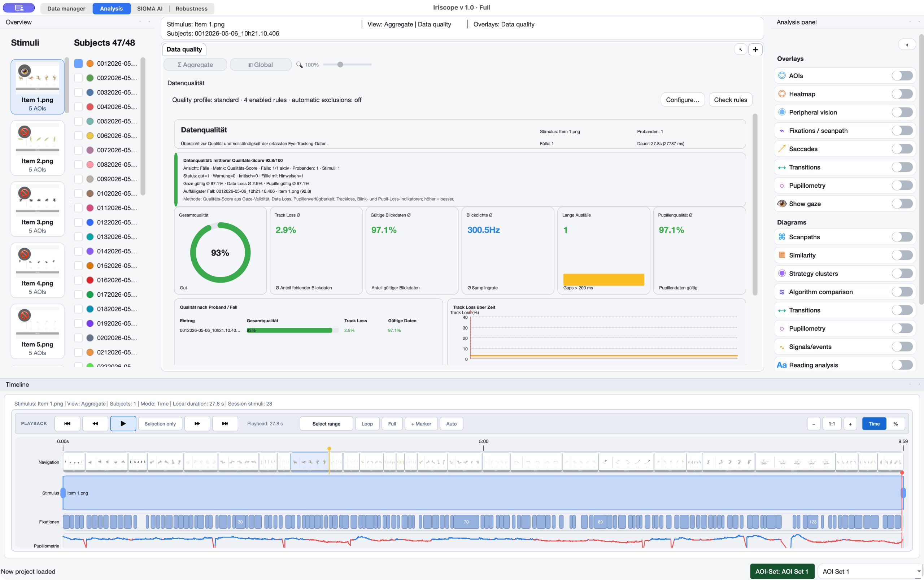
Task: Click the Signals/events wave icon
Action: point(782,347)
